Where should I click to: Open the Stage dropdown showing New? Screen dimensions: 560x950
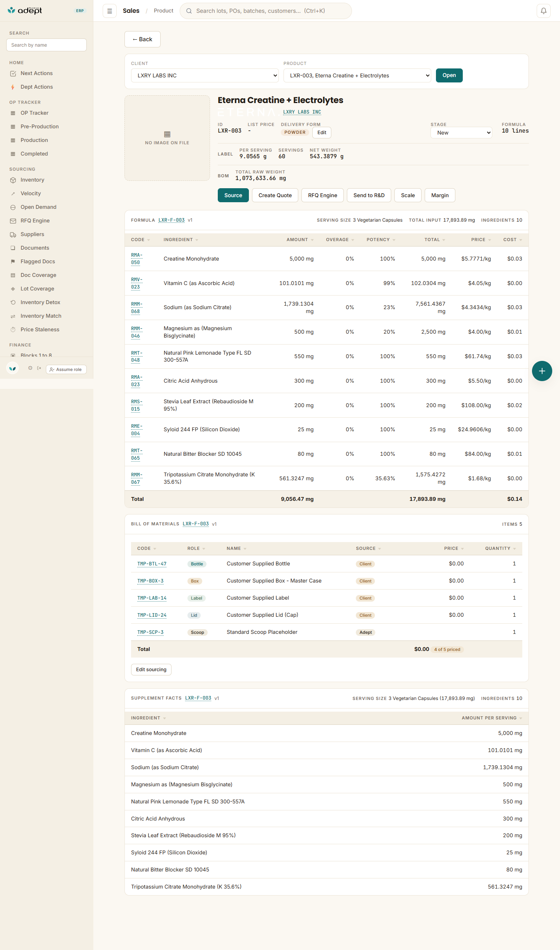pos(461,133)
